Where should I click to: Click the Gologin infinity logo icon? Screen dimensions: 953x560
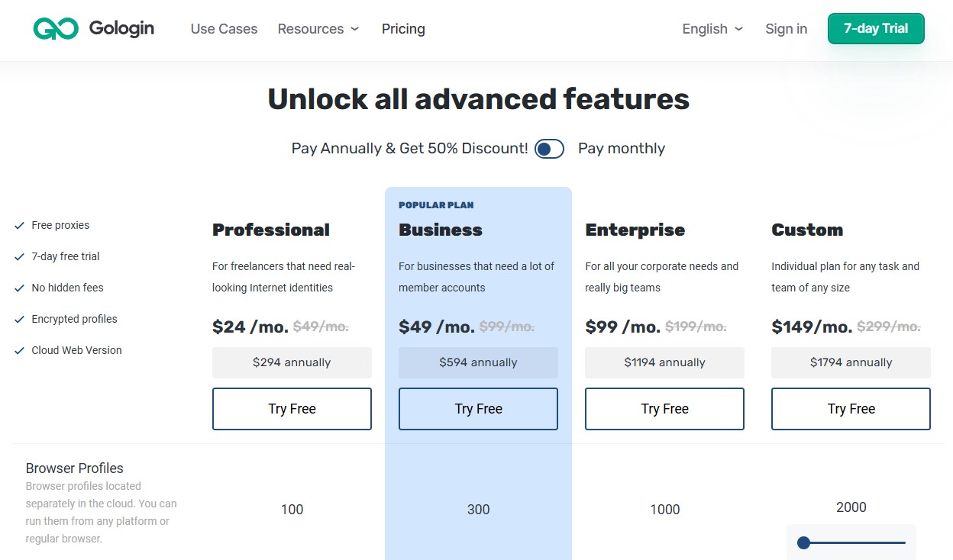(56, 29)
